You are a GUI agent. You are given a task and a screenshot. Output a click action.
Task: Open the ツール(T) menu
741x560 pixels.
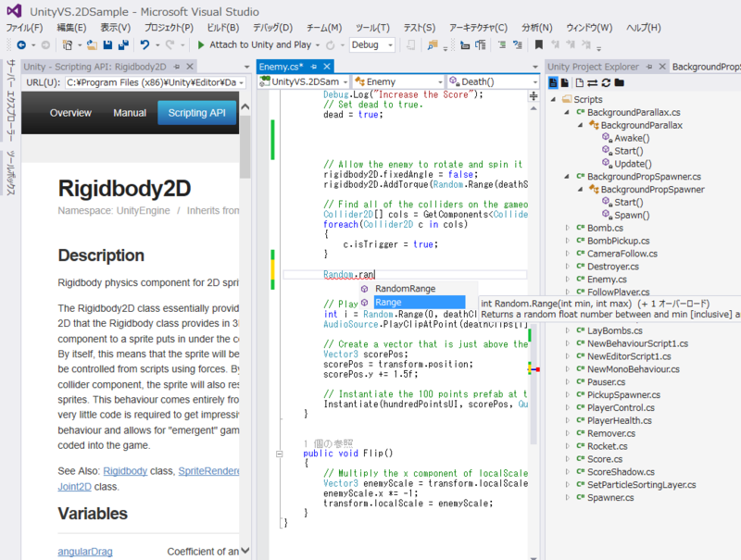[x=372, y=28]
